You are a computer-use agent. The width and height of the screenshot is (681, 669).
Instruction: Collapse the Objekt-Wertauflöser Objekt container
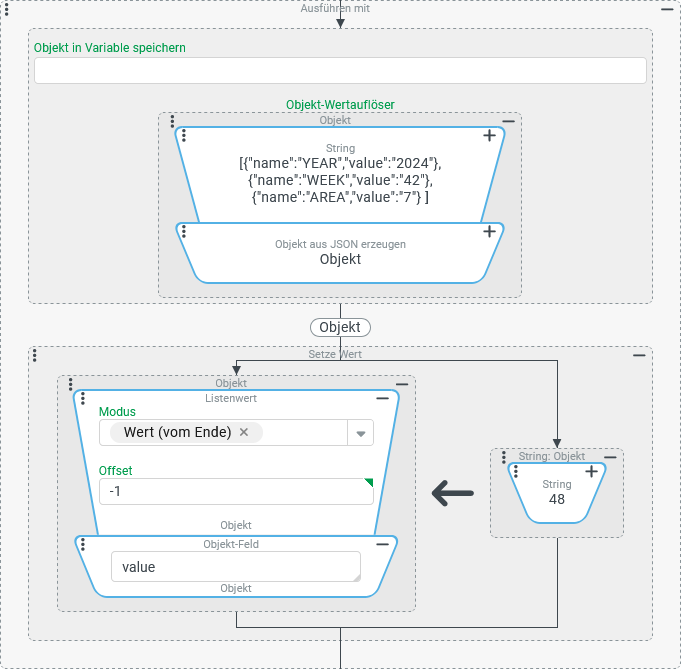pyautogui.click(x=508, y=121)
